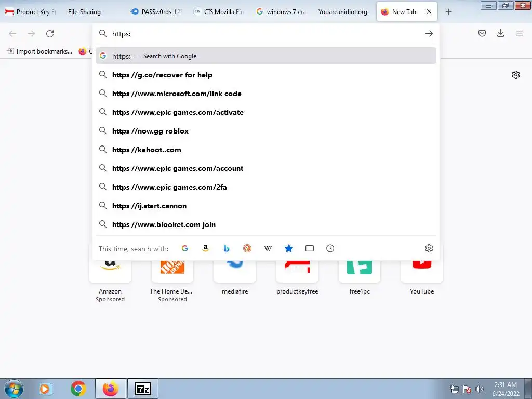Search this time with Bing icon
This screenshot has height=399, width=532.
[227, 248]
